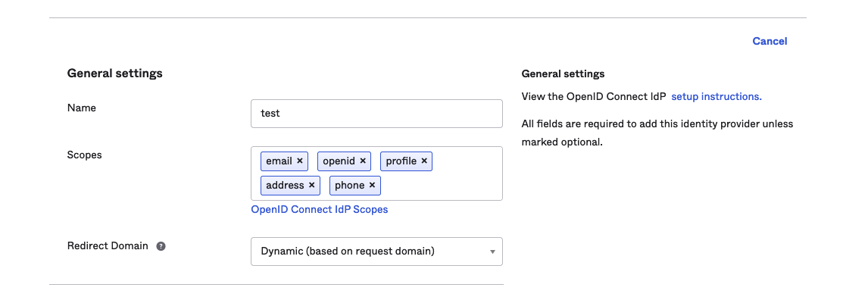Remove the openid scope tag
This screenshot has width=868, height=300.
pos(363,161)
